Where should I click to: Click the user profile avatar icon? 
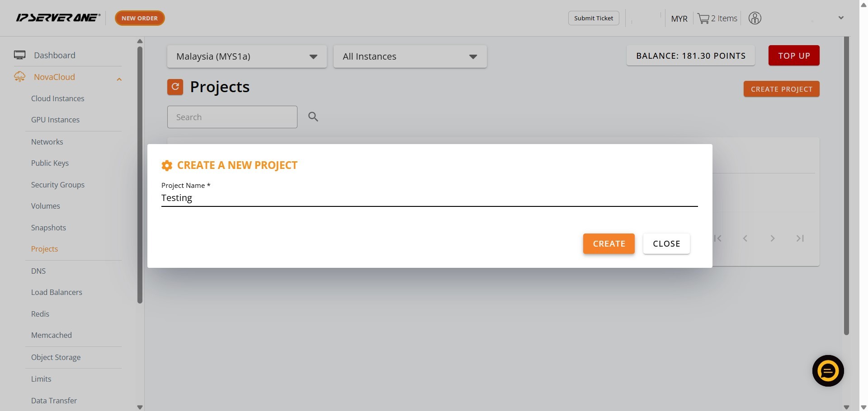click(755, 18)
